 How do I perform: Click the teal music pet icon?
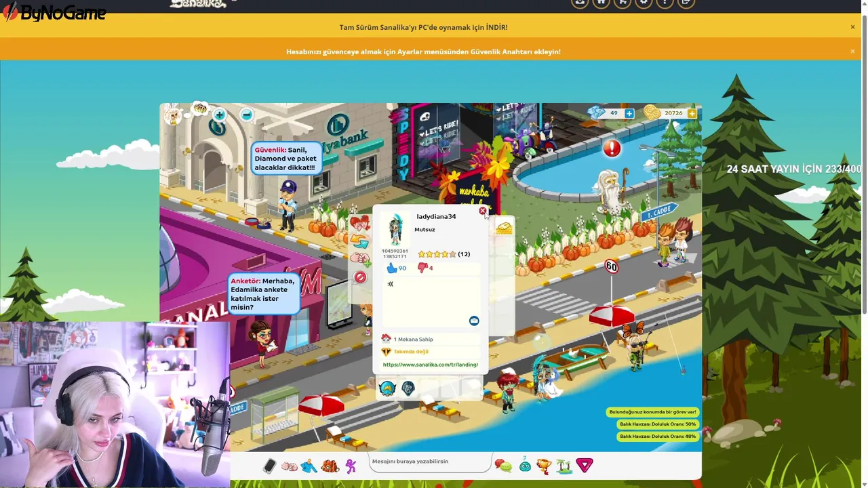(x=525, y=466)
